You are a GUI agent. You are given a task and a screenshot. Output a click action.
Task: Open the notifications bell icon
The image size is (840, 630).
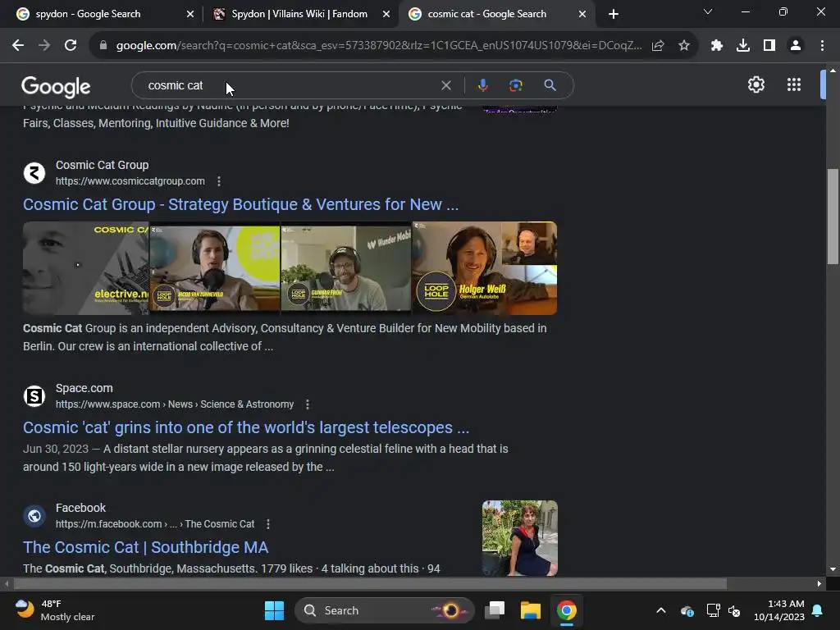click(x=818, y=610)
